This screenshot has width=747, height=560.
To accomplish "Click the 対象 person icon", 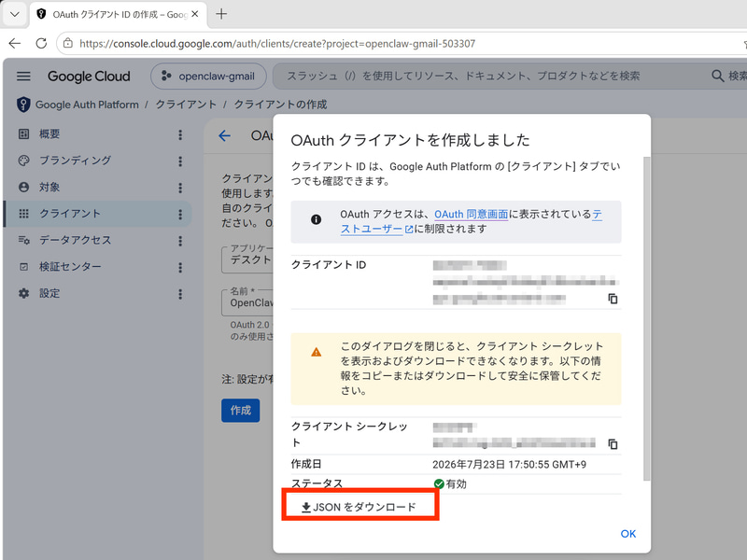I will coord(24,188).
